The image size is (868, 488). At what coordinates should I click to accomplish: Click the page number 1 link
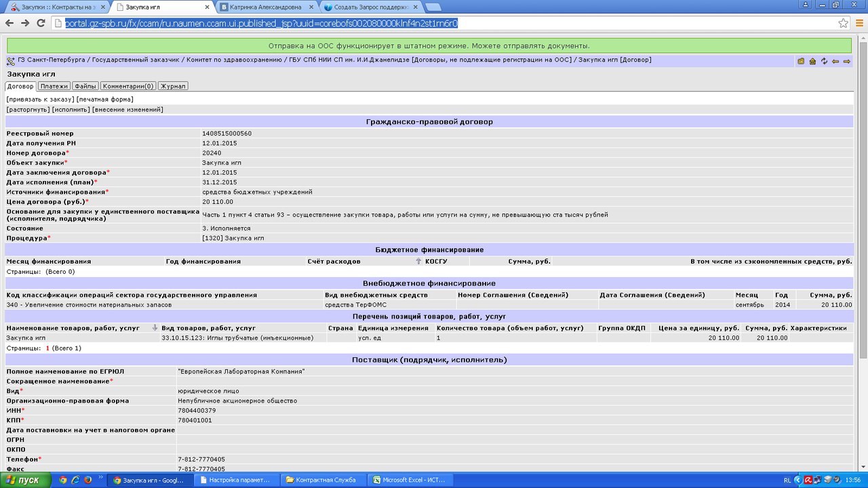pos(48,348)
